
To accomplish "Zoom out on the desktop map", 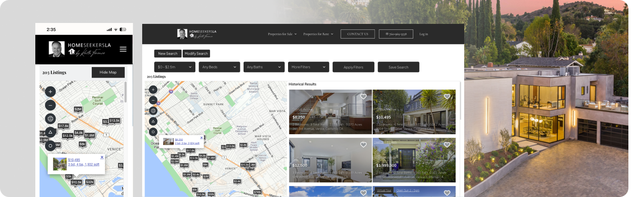I will click(x=153, y=100).
